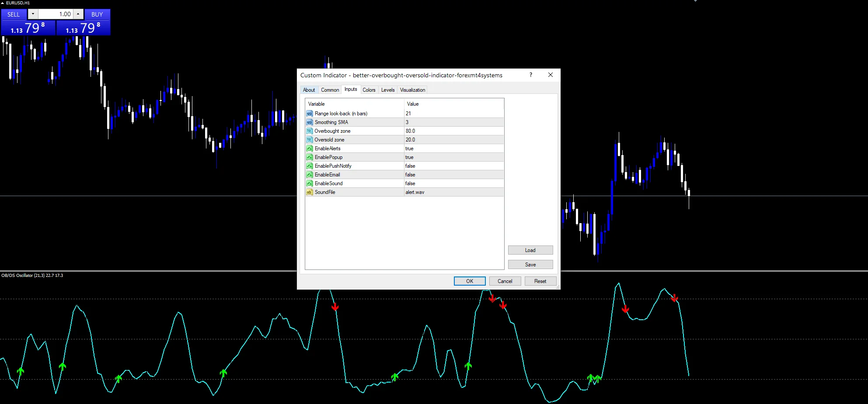
Task: Cancel the indicator dialog
Action: tap(505, 281)
